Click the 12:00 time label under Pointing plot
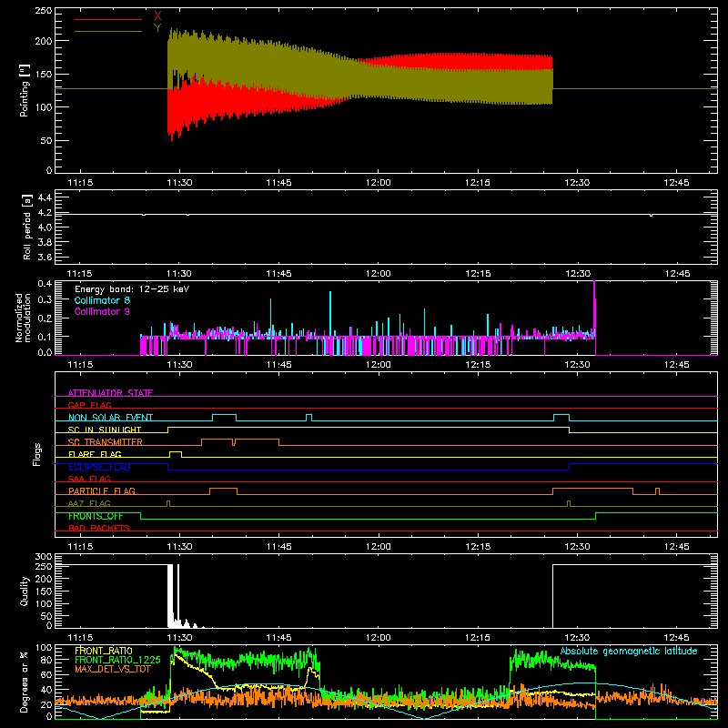 (378, 183)
